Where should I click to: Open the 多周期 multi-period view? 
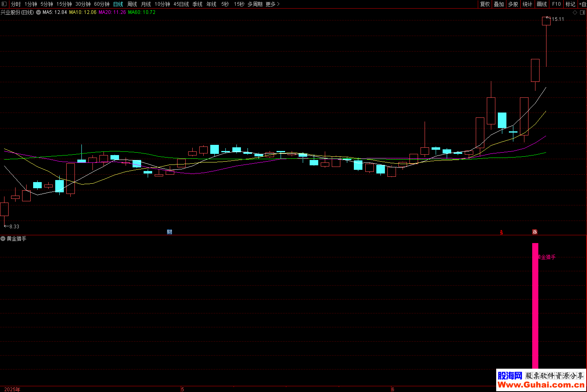[255, 4]
